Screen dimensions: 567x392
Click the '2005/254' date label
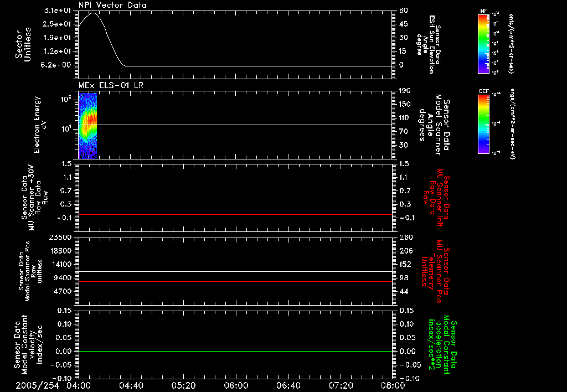click(37, 385)
